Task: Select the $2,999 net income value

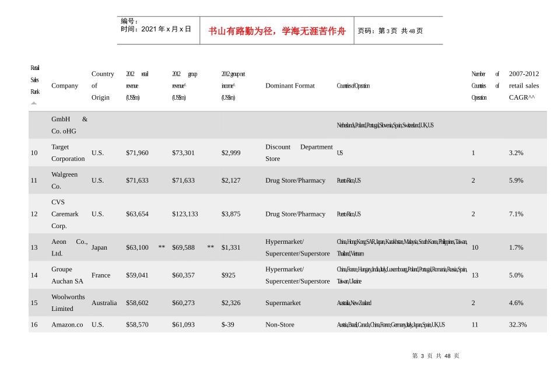Action: 231,153
